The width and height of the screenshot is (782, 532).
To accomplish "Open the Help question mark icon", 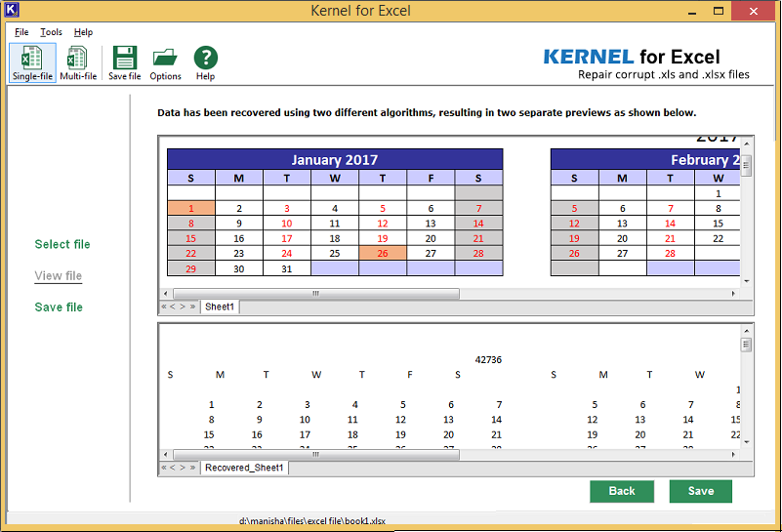I will pyautogui.click(x=205, y=62).
